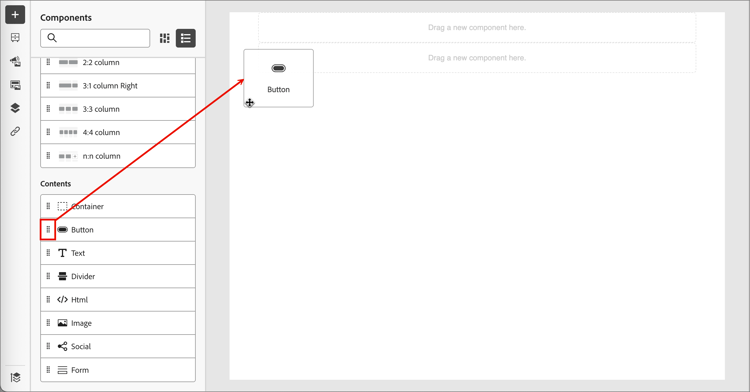Open the layers navigation tree icon
Screen dimensions: 750x392
15,108
